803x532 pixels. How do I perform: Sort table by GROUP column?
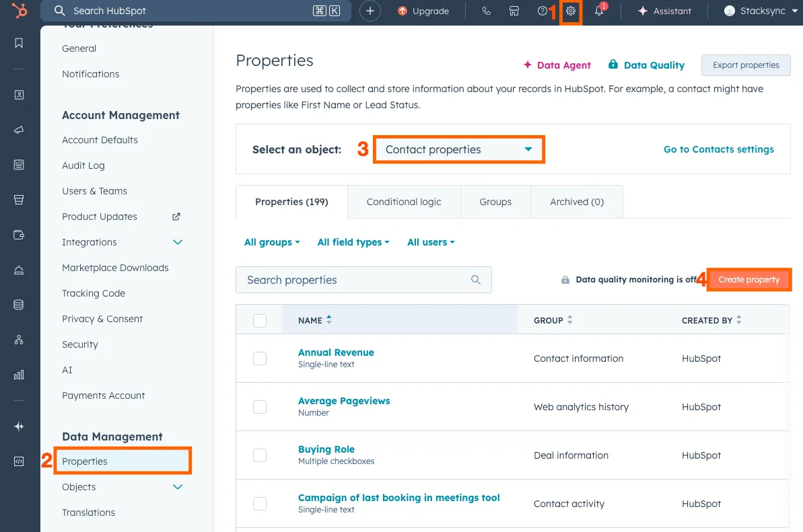[x=553, y=320]
